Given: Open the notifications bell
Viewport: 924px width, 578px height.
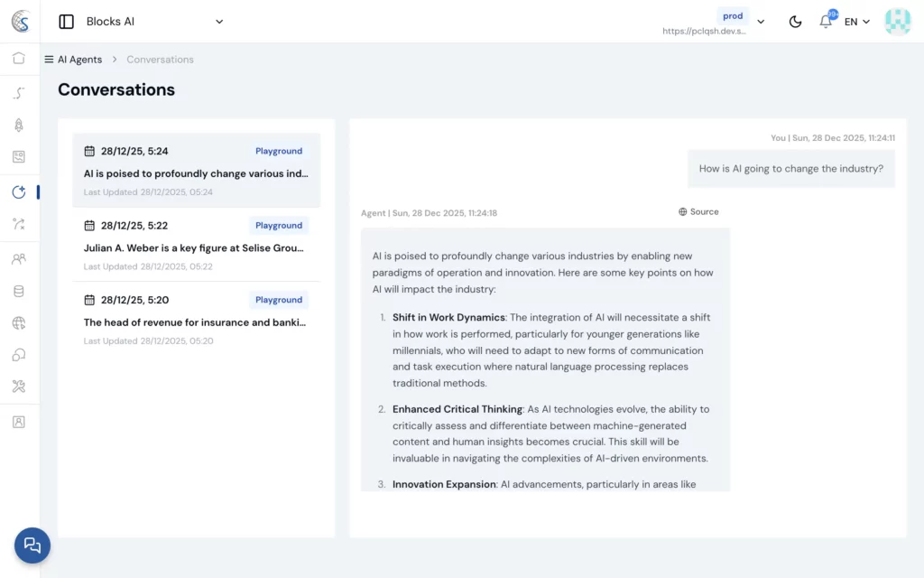Looking at the screenshot, I should coord(825,22).
